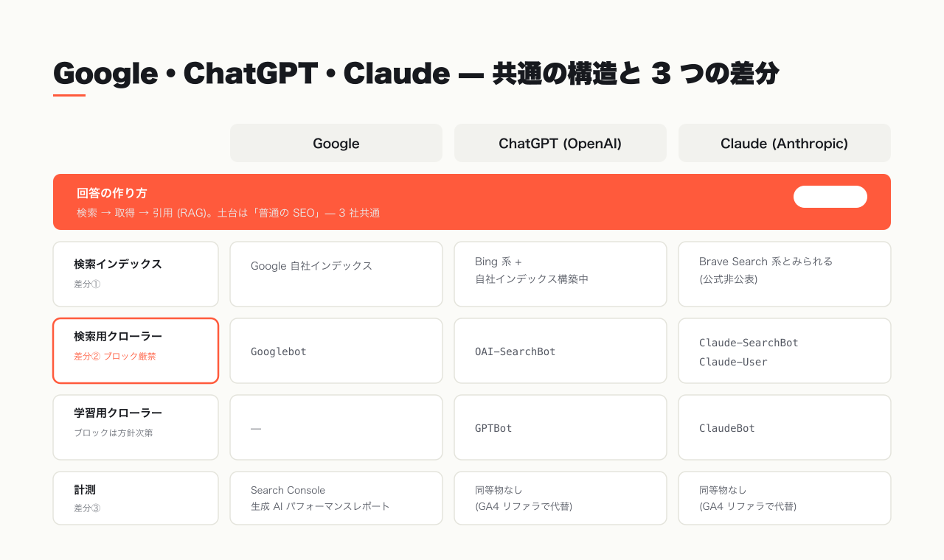Select the 検索インデックス row label card

tap(136, 274)
